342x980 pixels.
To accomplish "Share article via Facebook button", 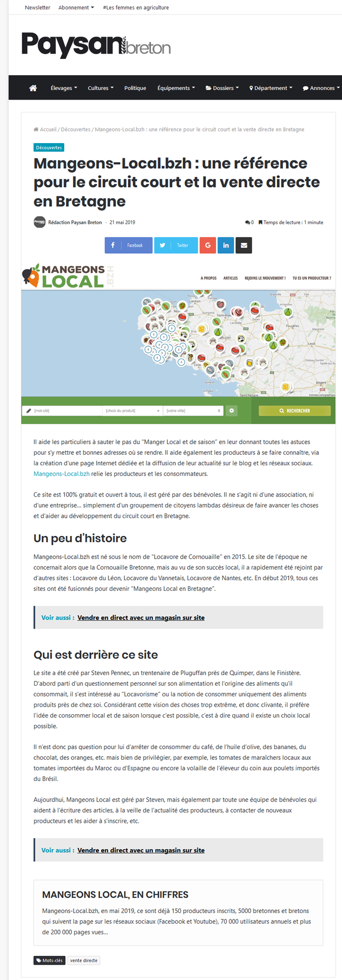I will [128, 245].
